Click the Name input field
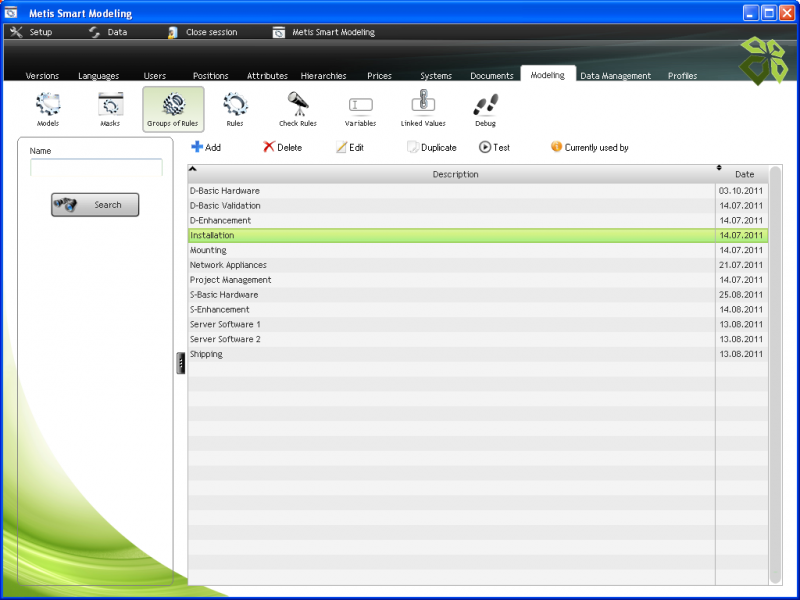800x600 pixels. (96, 167)
